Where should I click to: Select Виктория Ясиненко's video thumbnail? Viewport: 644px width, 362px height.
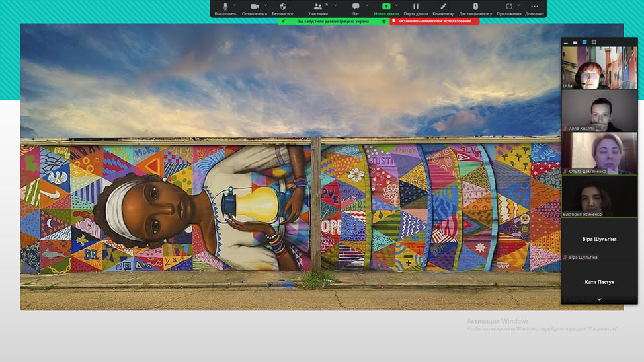(599, 196)
